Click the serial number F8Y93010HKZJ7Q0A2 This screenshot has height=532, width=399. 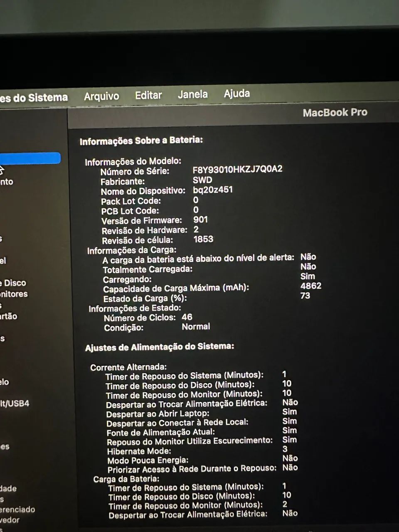tap(237, 169)
